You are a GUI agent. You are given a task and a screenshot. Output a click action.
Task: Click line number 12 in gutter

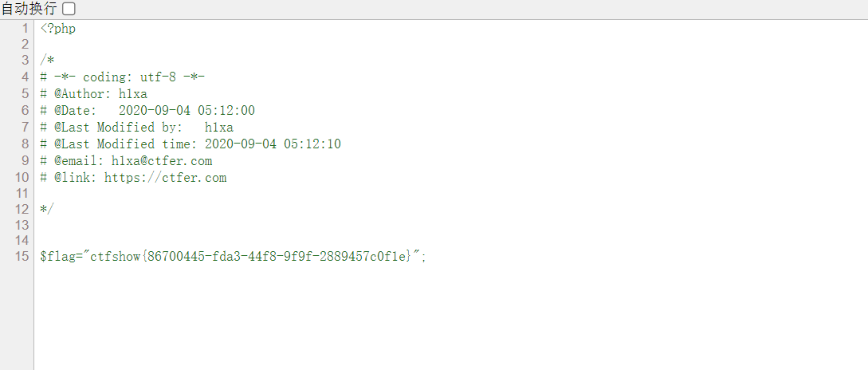[x=22, y=209]
